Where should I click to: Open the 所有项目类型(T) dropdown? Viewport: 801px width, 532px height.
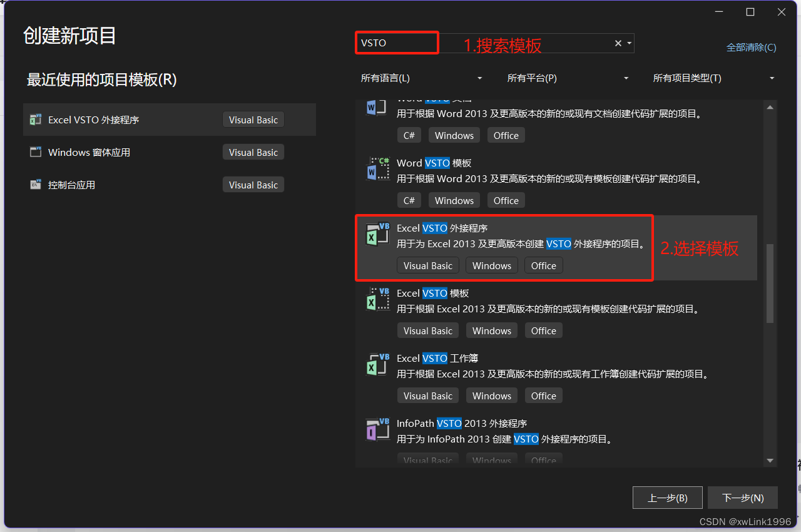coord(713,78)
